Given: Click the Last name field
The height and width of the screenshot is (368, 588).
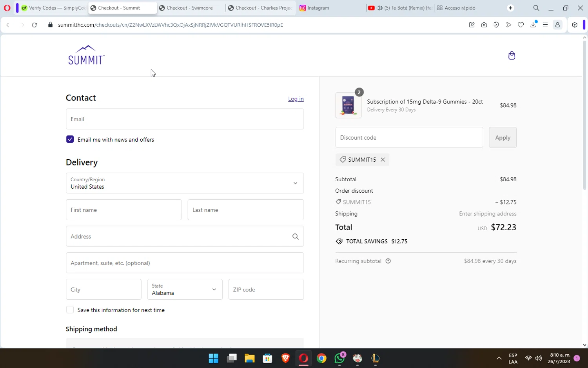Looking at the screenshot, I should pos(246,210).
